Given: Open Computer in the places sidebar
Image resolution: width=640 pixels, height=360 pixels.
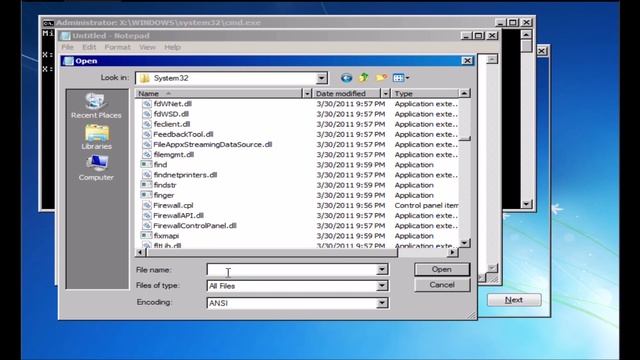Looking at the screenshot, I should 96,168.
